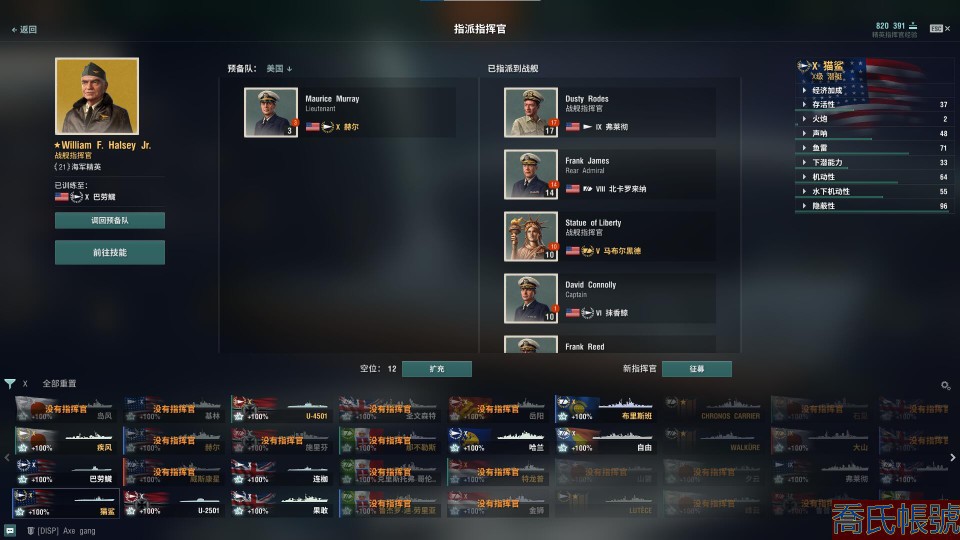The image size is (960, 540).
Task: Click the filter funnel icon
Action: point(10,384)
